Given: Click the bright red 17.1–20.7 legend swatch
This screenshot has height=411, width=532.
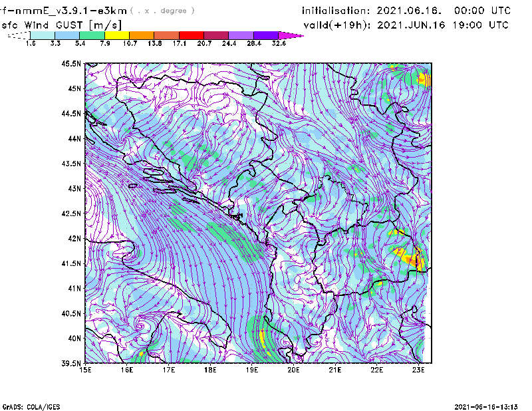Looking at the screenshot, I should (192, 35).
